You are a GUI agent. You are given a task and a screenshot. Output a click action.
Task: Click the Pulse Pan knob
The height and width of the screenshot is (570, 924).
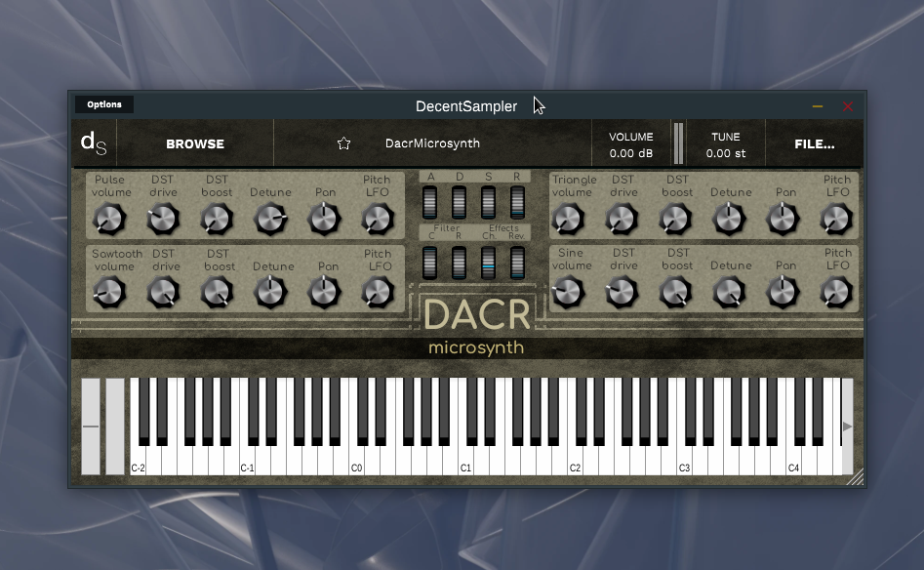click(324, 219)
